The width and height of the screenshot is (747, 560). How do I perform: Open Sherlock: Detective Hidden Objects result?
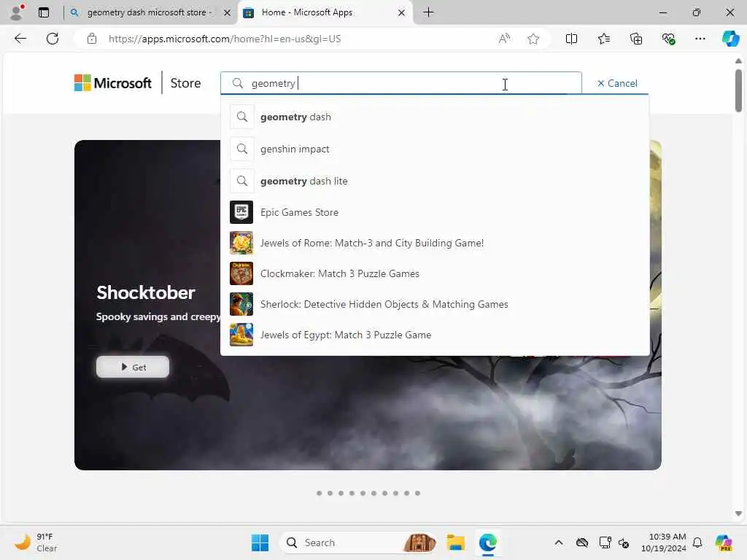435,304
